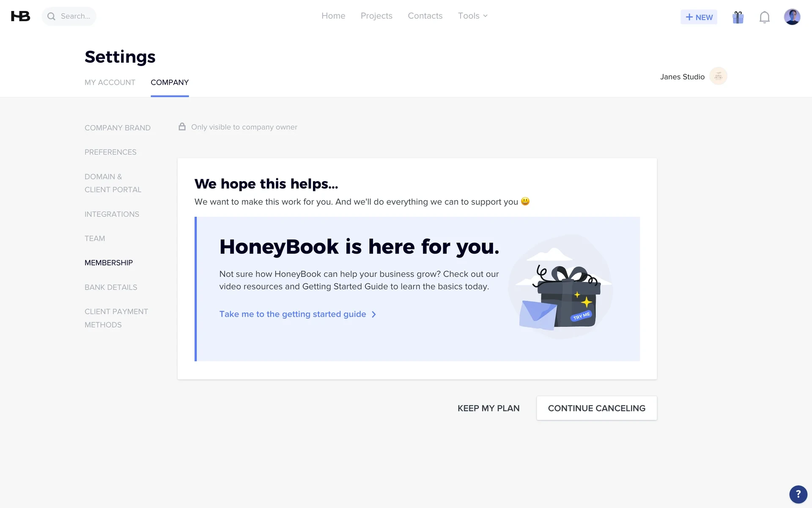The width and height of the screenshot is (812, 508).
Task: Select the Company tab
Action: pyautogui.click(x=170, y=83)
